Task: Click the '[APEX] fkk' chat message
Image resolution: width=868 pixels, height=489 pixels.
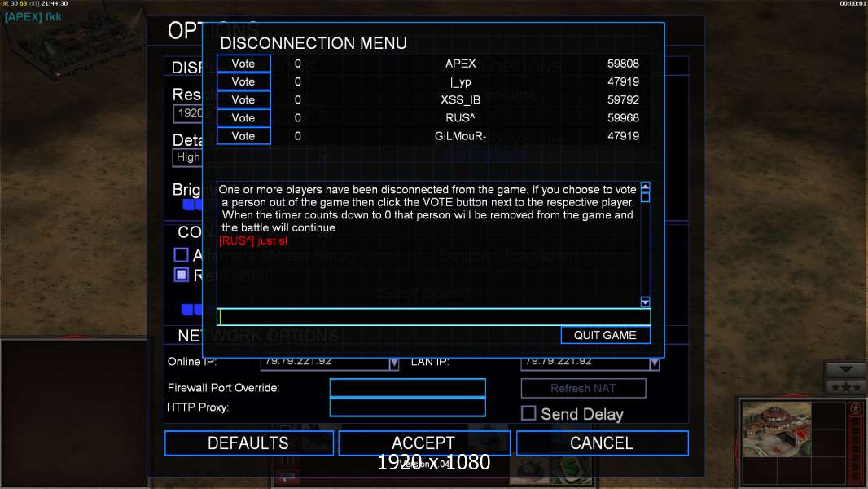Action: tap(33, 17)
